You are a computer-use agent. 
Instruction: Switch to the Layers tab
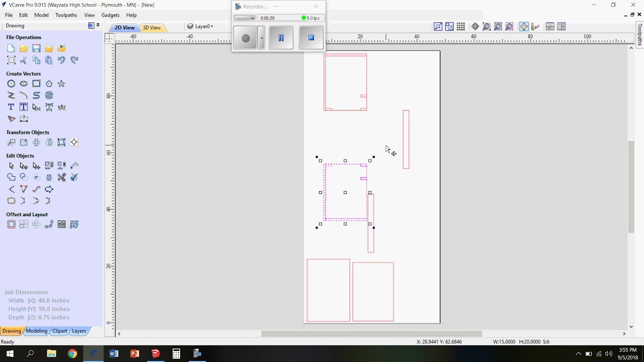click(78, 331)
